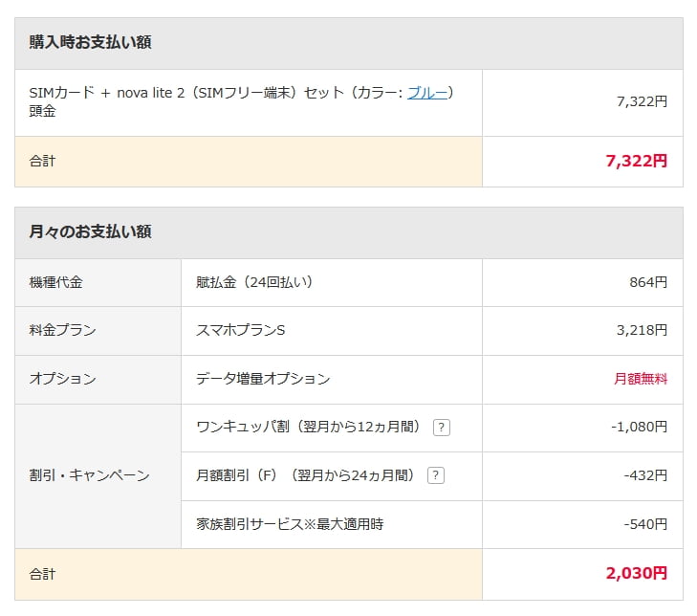697x616 pixels.
Task: Click the 料金プラン row label
Action: [x=63, y=330]
